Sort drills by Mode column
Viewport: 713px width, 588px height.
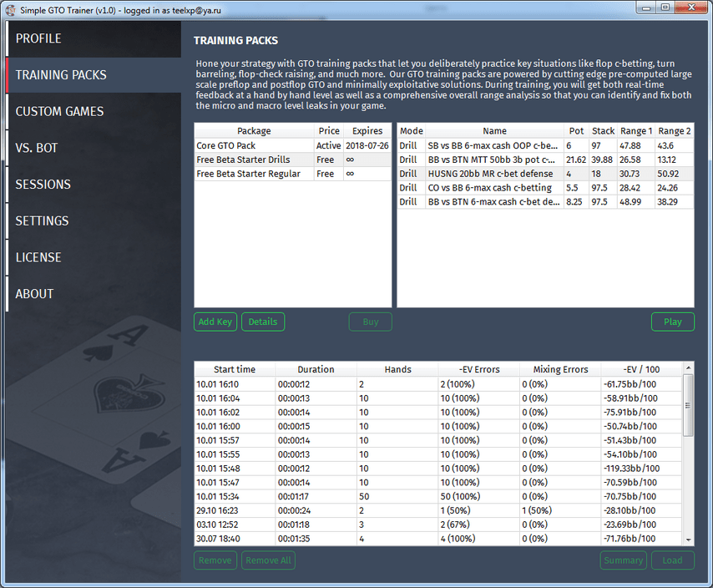pos(412,131)
